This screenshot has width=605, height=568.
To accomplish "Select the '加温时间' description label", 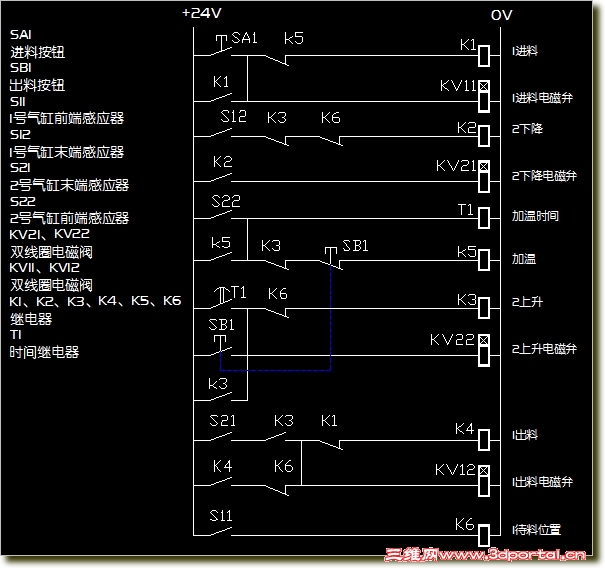I will click(x=535, y=216).
